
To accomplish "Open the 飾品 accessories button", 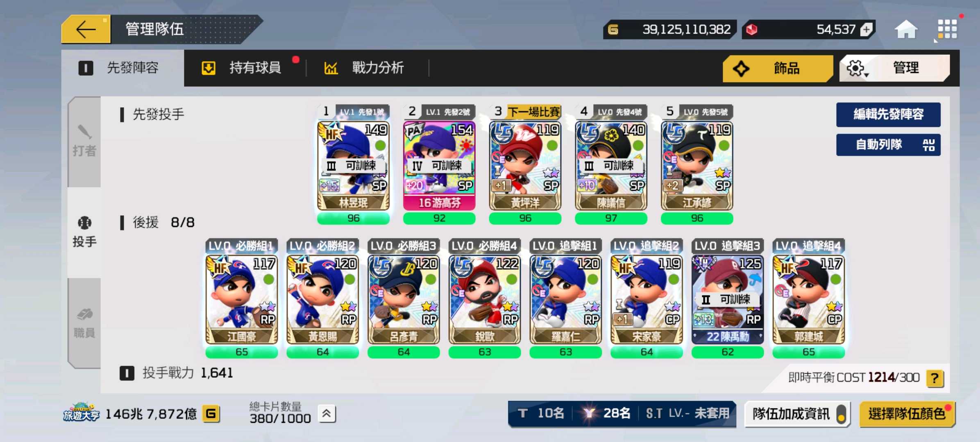I will (x=778, y=68).
